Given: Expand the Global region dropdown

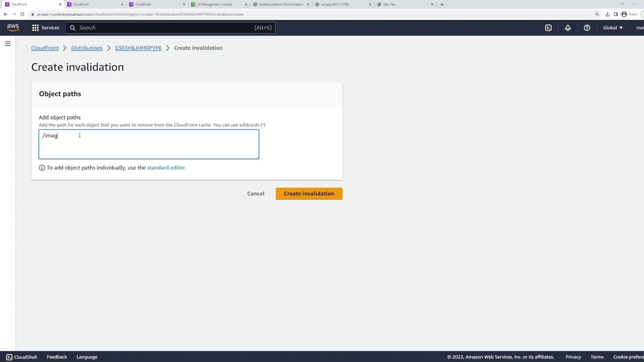Looking at the screenshot, I should (612, 28).
